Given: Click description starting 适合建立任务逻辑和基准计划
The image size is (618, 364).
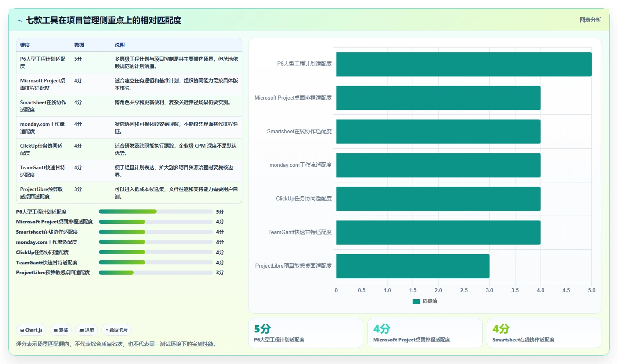Looking at the screenshot, I should coord(176,84).
